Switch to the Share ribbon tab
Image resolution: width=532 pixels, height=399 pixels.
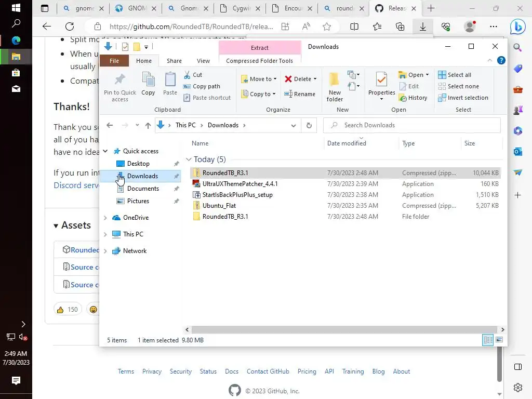click(x=174, y=61)
